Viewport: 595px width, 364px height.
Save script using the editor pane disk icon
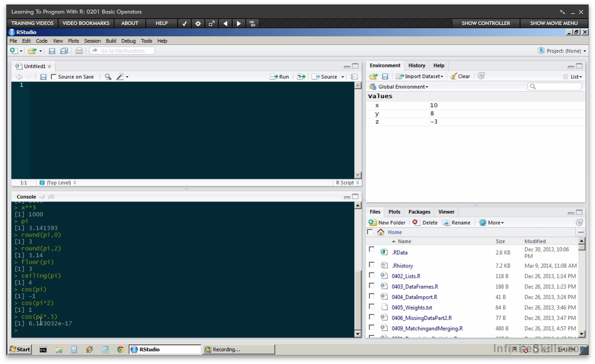pos(43,77)
